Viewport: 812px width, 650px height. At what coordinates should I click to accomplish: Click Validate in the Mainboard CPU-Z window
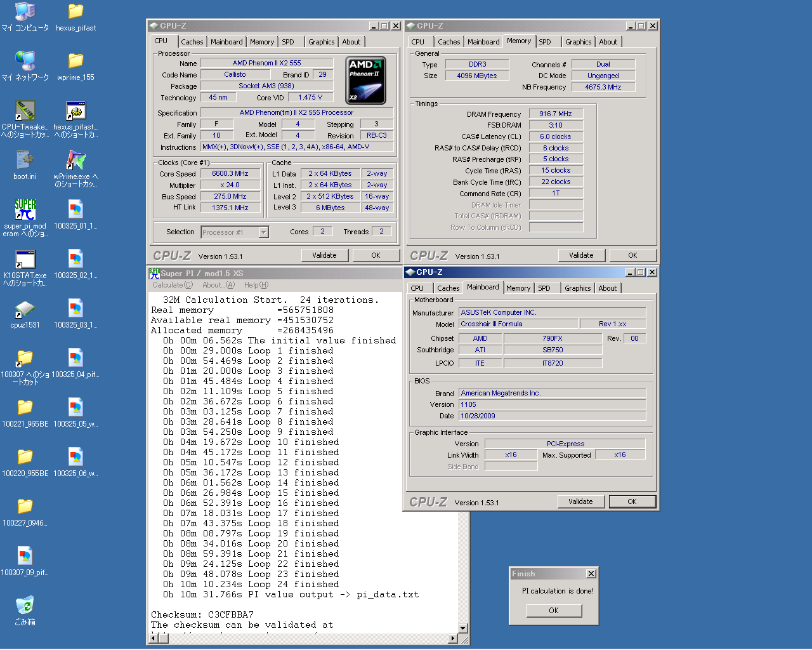click(580, 501)
